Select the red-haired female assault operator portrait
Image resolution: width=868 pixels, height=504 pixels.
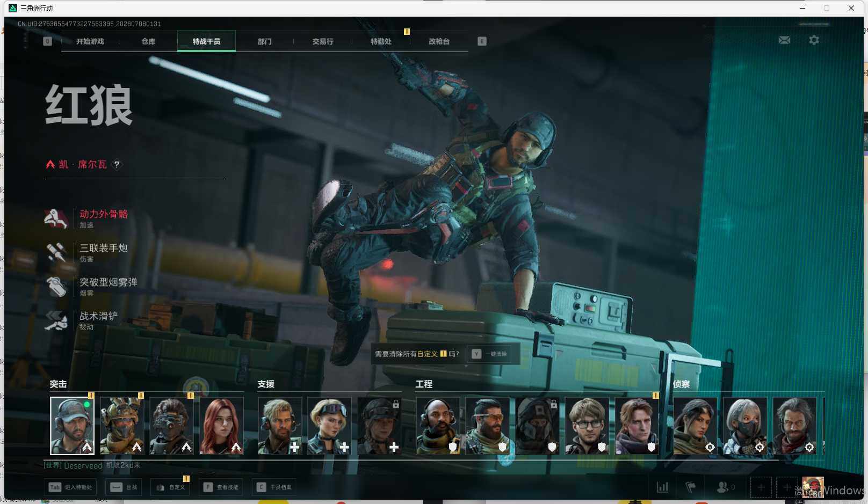tap(221, 426)
